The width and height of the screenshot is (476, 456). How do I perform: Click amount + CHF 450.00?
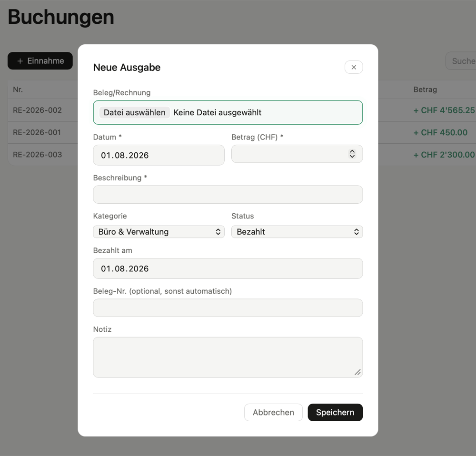(440, 132)
